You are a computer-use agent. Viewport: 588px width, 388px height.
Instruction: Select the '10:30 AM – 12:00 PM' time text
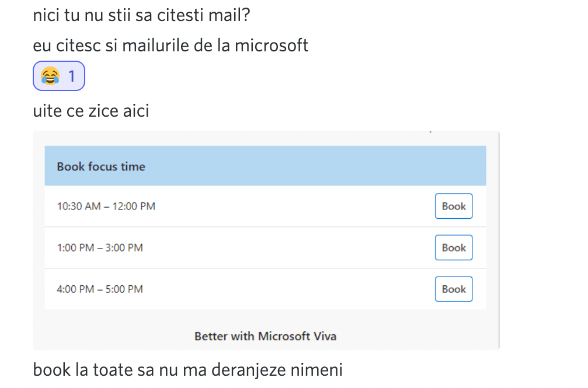tap(106, 207)
